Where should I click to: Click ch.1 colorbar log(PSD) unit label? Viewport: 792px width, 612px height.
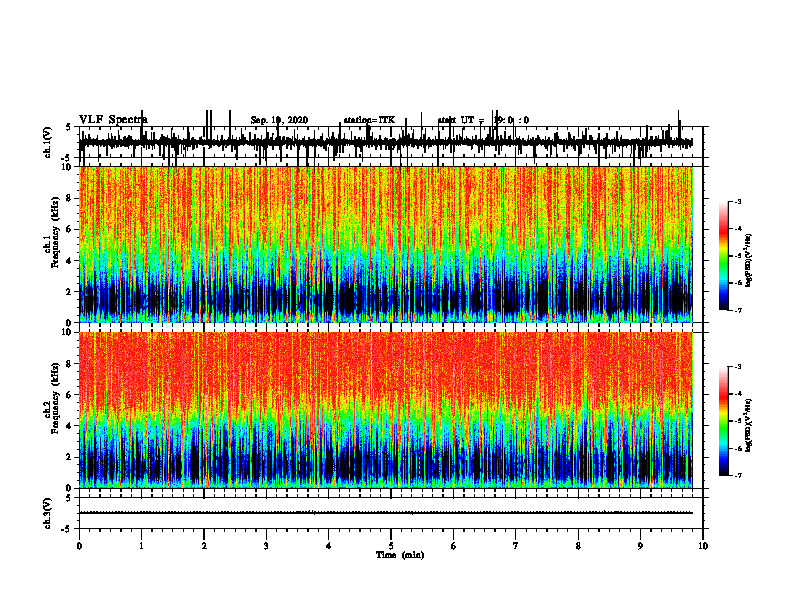(x=749, y=261)
